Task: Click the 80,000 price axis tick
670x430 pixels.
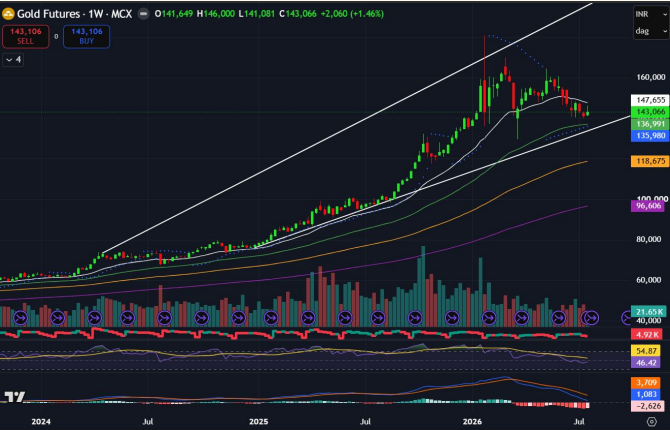Action: (x=649, y=239)
